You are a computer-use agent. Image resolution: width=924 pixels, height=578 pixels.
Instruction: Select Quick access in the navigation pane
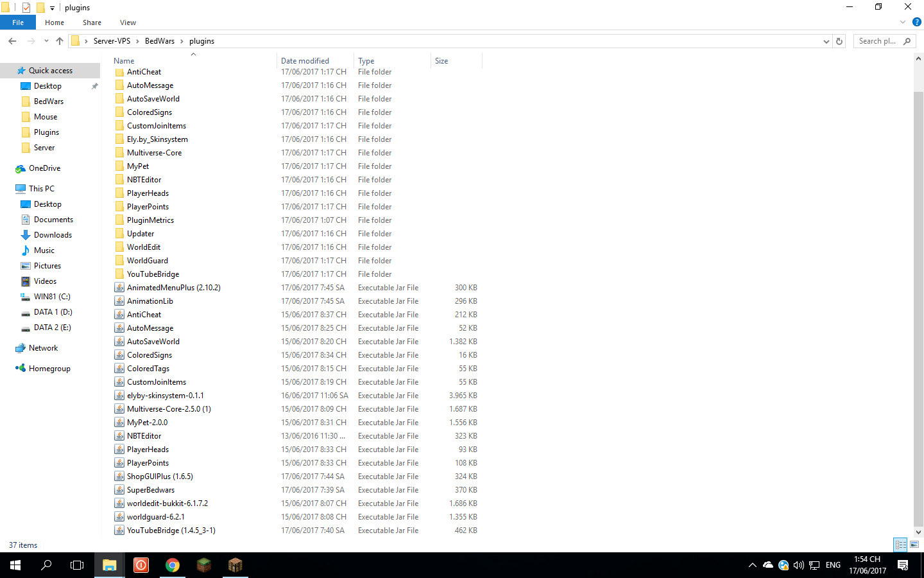click(x=51, y=71)
